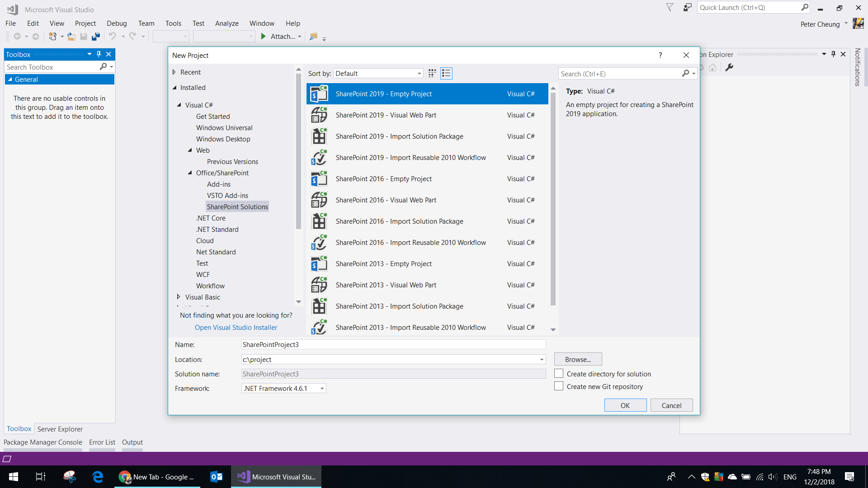Open Microsoft Edge from the taskbar
This screenshot has width=868, height=488.
(x=98, y=477)
